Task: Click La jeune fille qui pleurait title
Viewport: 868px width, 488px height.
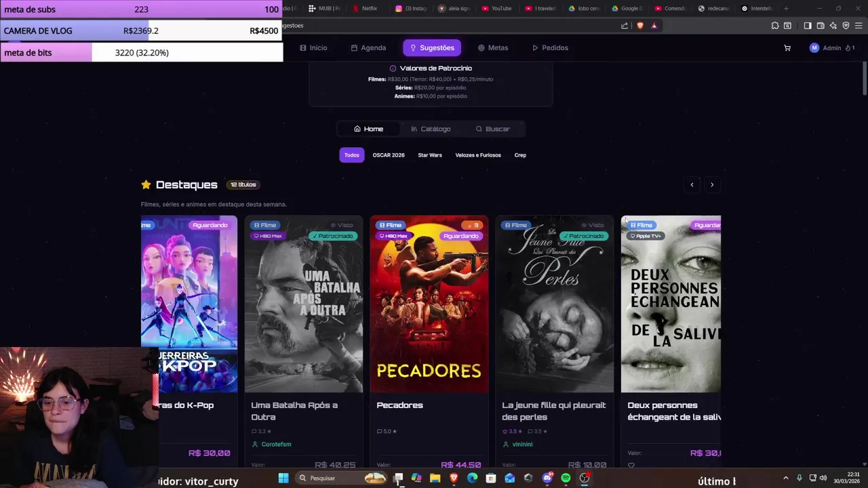Action: (x=554, y=411)
